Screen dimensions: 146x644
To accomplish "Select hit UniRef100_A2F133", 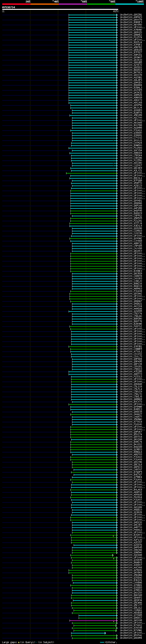I will click(x=131, y=540).
